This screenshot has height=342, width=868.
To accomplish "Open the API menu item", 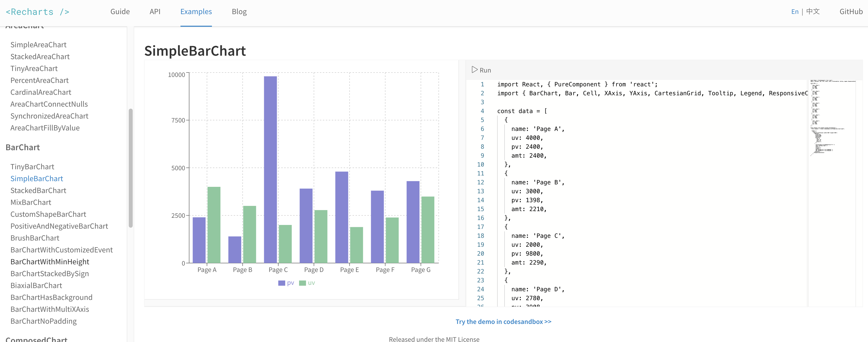I will [155, 12].
